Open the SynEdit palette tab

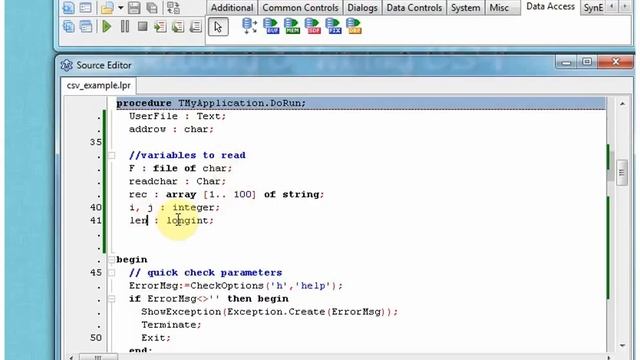(593, 8)
